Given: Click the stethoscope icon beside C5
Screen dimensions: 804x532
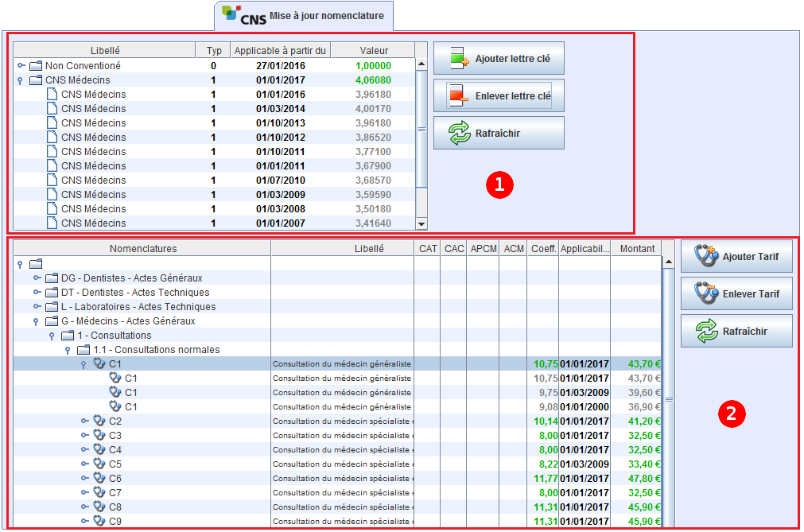Looking at the screenshot, I should click(x=99, y=464).
